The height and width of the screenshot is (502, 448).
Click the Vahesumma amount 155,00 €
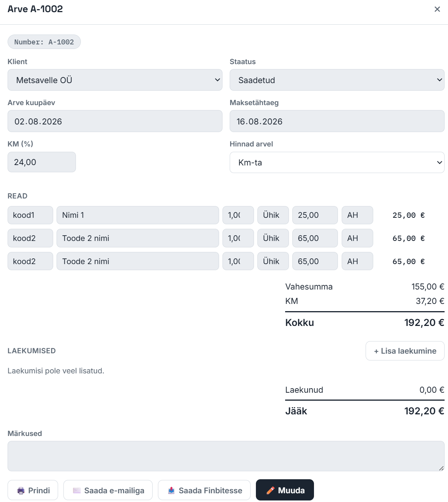click(428, 286)
